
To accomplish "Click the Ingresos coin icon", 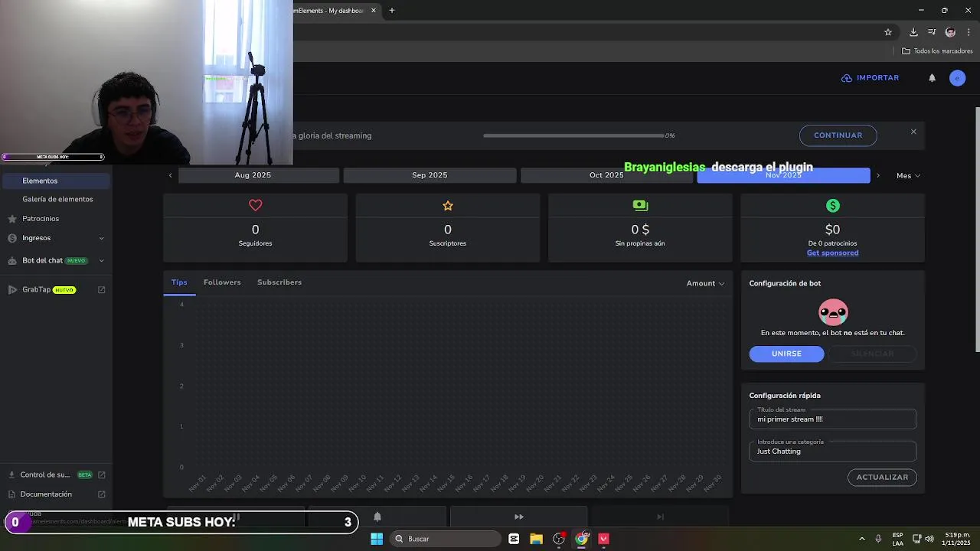I will pos(12,238).
